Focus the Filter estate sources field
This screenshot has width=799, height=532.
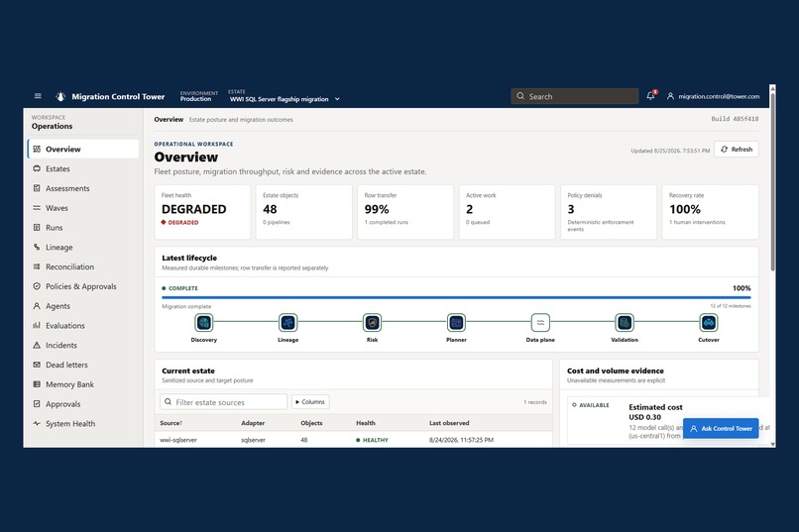[x=223, y=401]
